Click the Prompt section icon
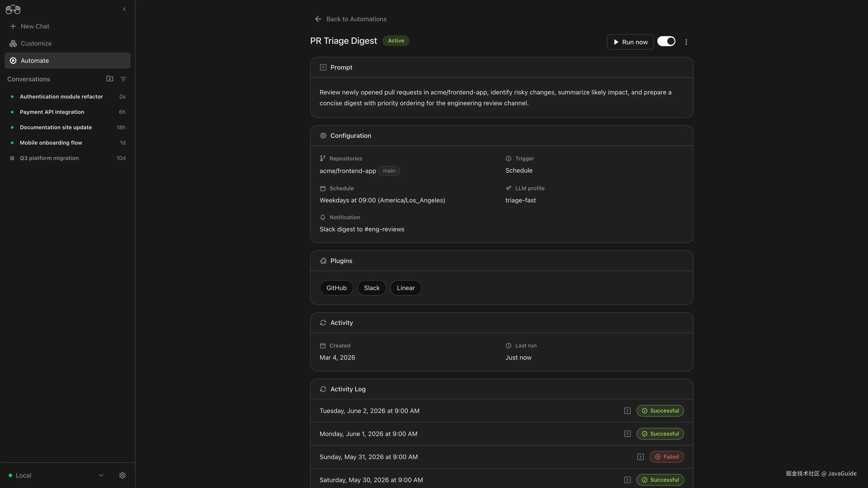Image resolution: width=868 pixels, height=488 pixels. pos(323,67)
